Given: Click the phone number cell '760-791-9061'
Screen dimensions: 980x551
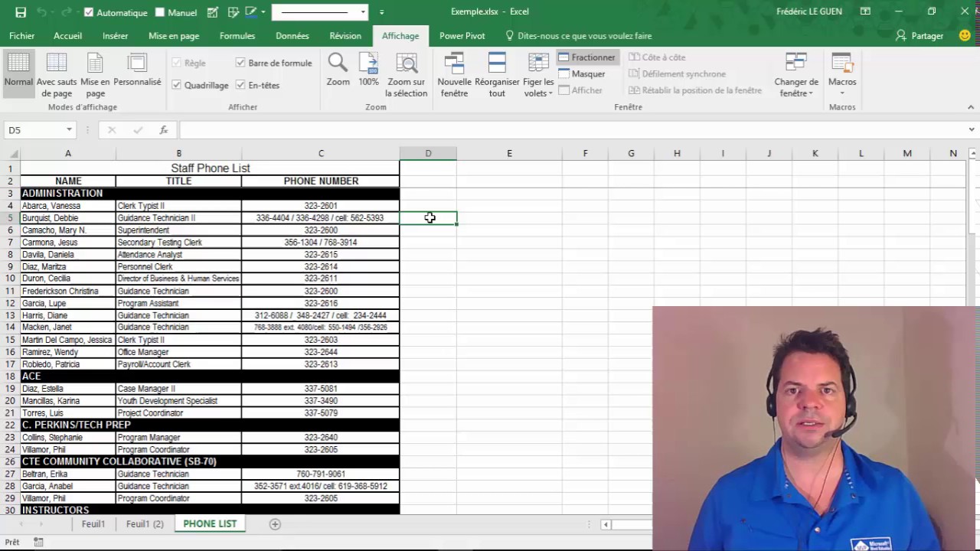Looking at the screenshot, I should (x=321, y=474).
